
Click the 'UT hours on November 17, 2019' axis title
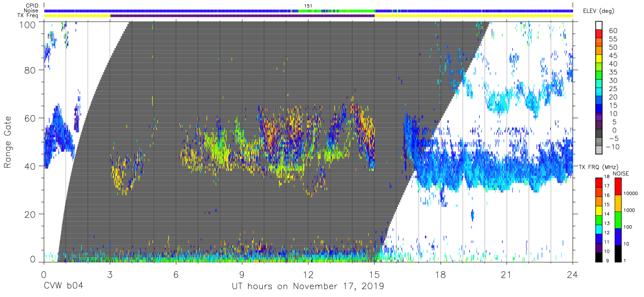(x=308, y=287)
